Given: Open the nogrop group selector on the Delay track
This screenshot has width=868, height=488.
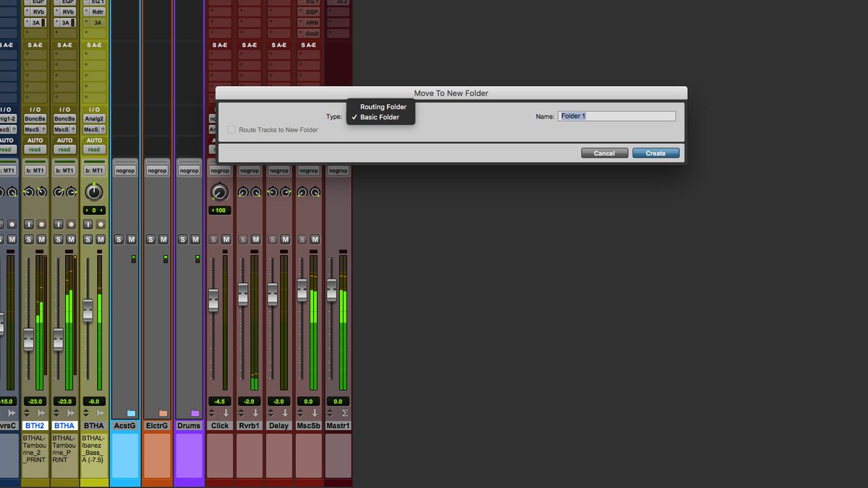Looking at the screenshot, I should [x=278, y=170].
